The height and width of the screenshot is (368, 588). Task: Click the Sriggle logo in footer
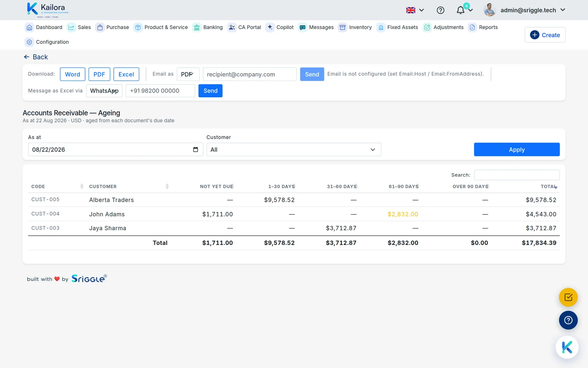[89, 279]
